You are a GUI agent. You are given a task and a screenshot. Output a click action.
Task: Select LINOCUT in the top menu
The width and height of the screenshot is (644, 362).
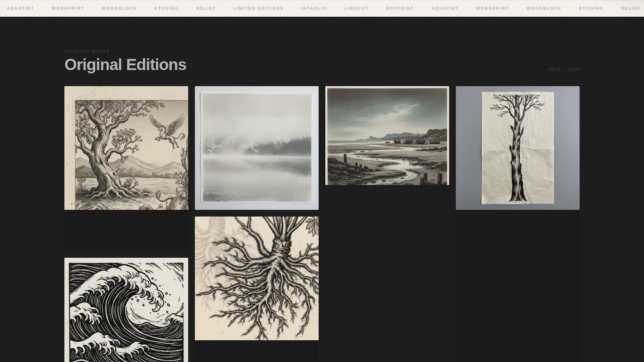[x=356, y=8]
